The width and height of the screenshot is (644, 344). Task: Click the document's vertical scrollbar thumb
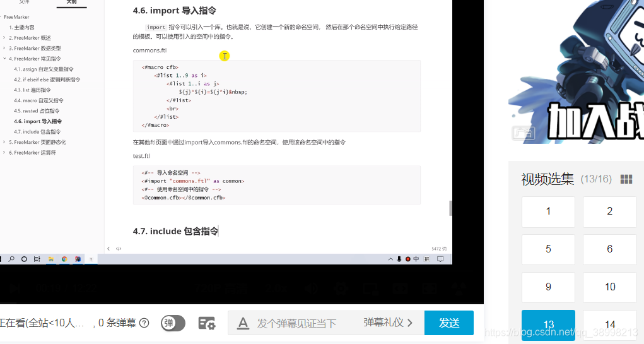[450, 208]
